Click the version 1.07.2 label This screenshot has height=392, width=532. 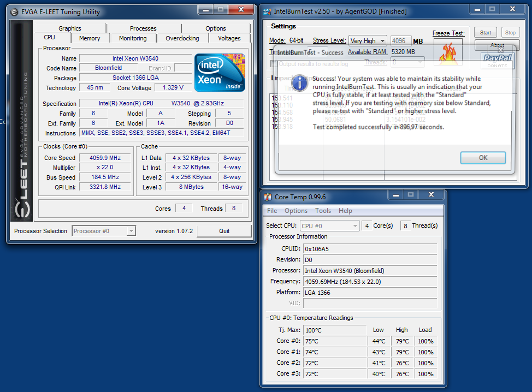point(174,231)
